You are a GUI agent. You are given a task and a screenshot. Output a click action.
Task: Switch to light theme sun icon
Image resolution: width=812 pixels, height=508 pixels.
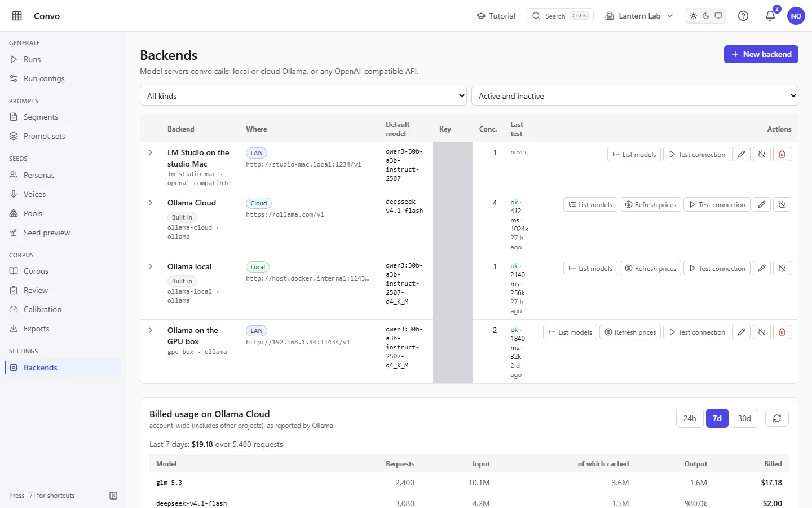694,16
